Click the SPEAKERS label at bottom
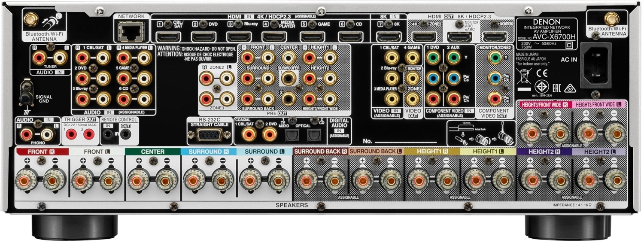 [292, 205]
